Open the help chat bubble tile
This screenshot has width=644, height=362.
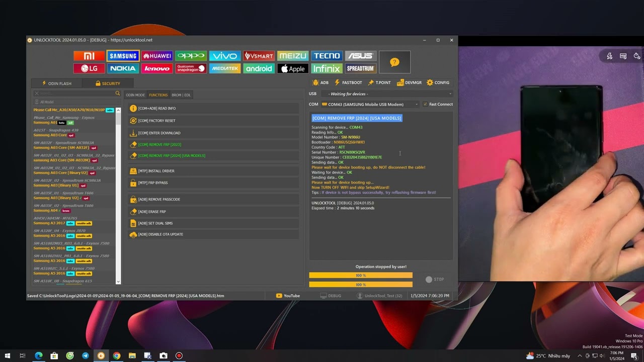coord(394,62)
